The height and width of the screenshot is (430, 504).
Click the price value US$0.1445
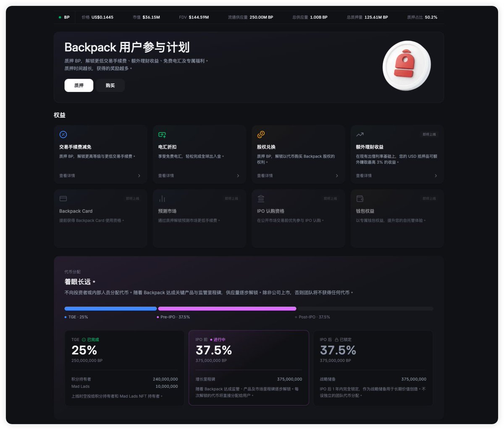[102, 17]
